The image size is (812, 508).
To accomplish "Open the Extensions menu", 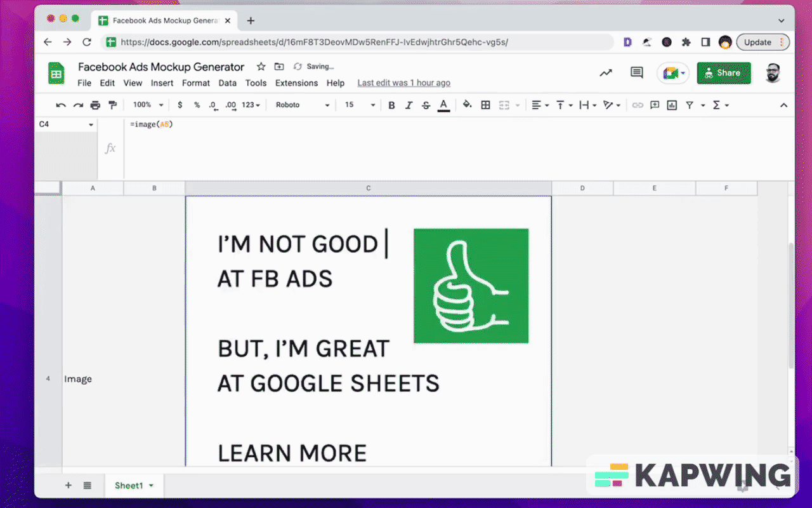I will pyautogui.click(x=296, y=83).
